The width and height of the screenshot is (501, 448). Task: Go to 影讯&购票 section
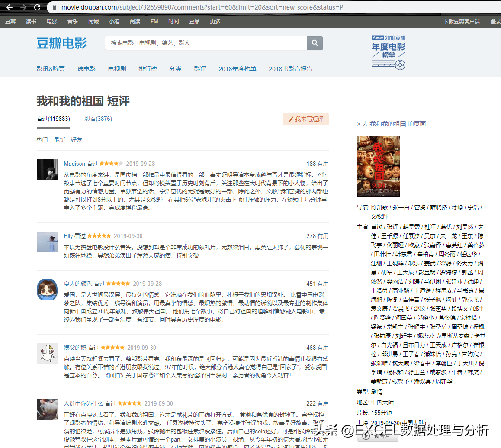click(51, 69)
